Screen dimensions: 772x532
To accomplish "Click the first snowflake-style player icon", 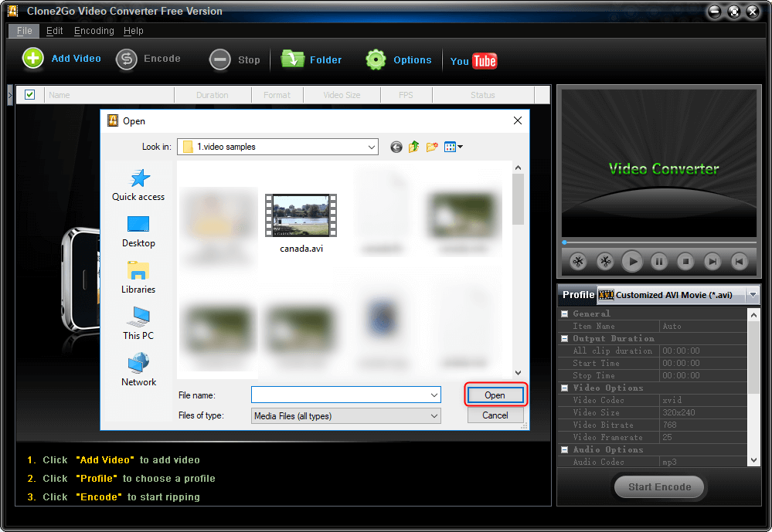I will pyautogui.click(x=579, y=261).
